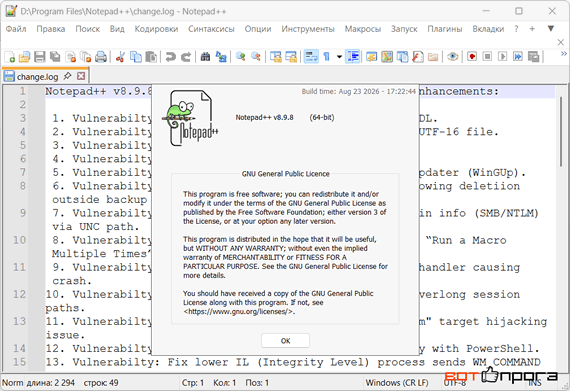570x391 pixels.
Task: Open the Windows (CR LF) line ending selector
Action: click(397, 383)
